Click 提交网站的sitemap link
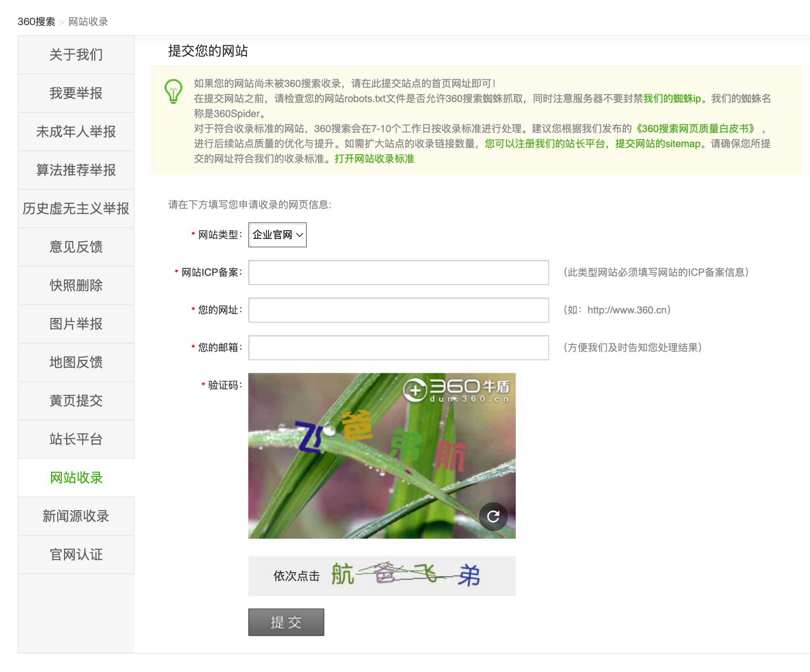This screenshot has width=810, height=672. coord(658,144)
